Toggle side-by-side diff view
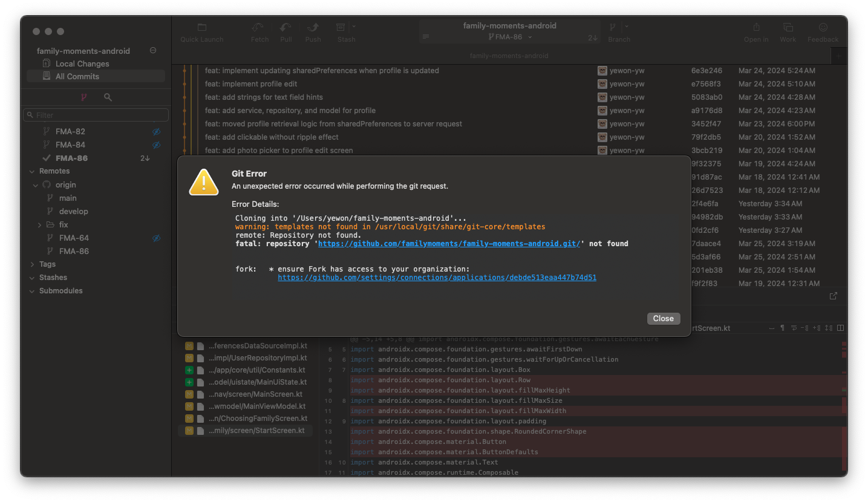The image size is (868, 502). [x=840, y=328]
